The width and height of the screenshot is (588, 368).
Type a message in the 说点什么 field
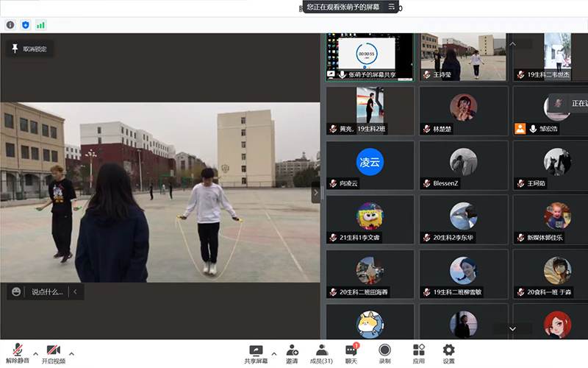[47, 291]
